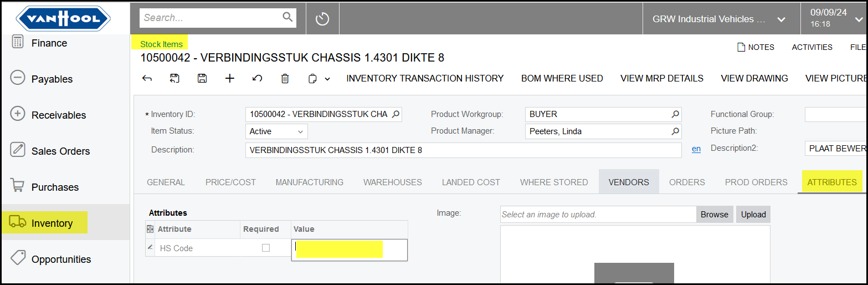Click the Upload image button
The height and width of the screenshot is (285, 868).
[753, 215]
